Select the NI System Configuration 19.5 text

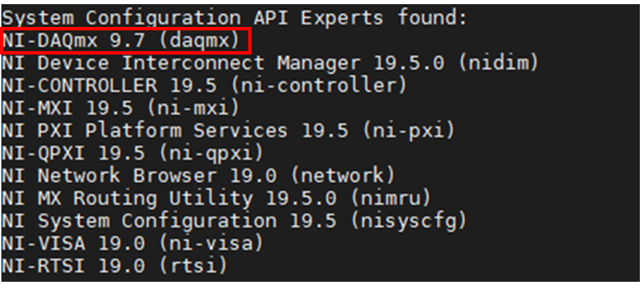click(170, 221)
